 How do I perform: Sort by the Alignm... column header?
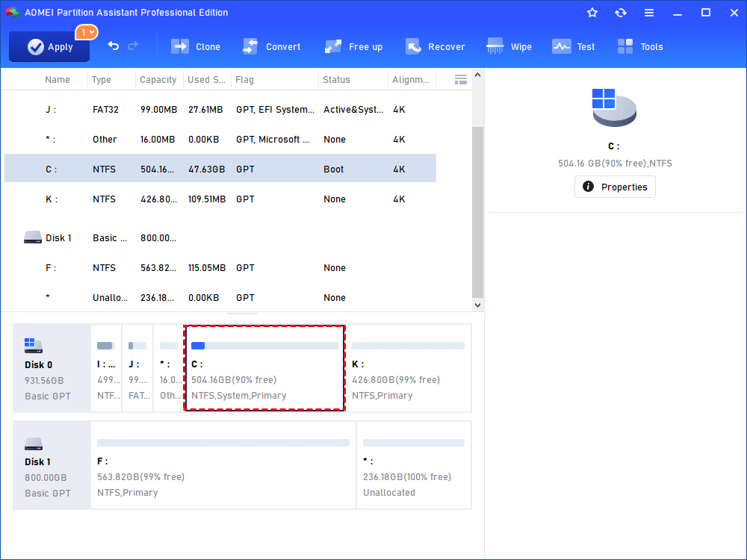coord(411,80)
